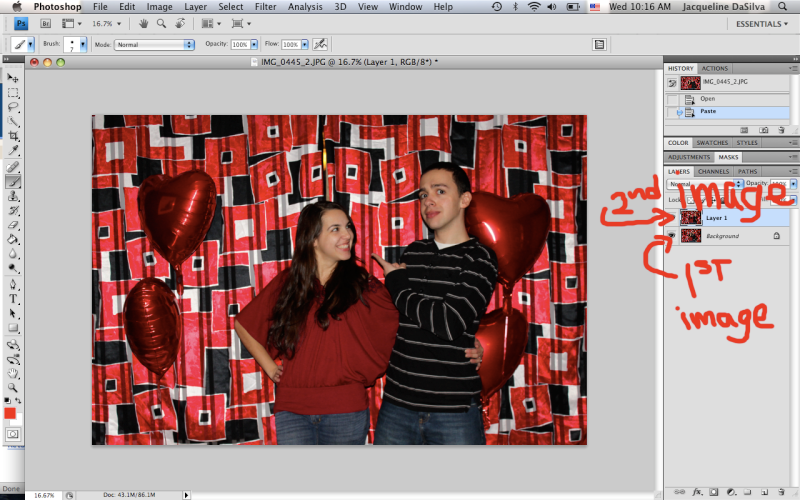This screenshot has height=500, width=800.
Task: Open brush Mode Normal dropdown
Action: (x=154, y=45)
